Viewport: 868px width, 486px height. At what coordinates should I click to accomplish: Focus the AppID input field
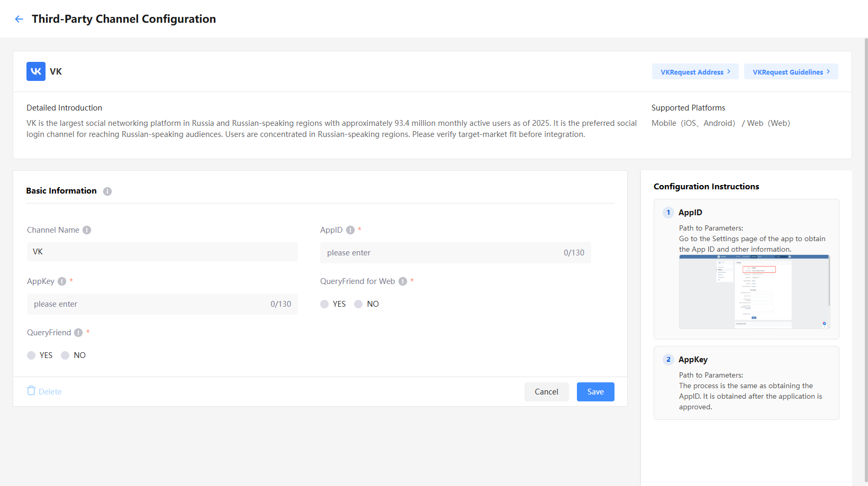pos(456,253)
